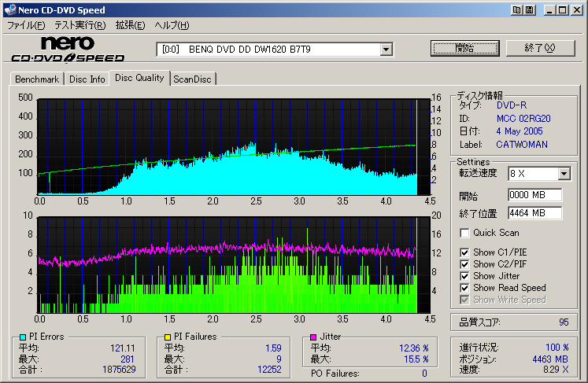
Task: Click the speed value 8.29 X
Action: 556,370
